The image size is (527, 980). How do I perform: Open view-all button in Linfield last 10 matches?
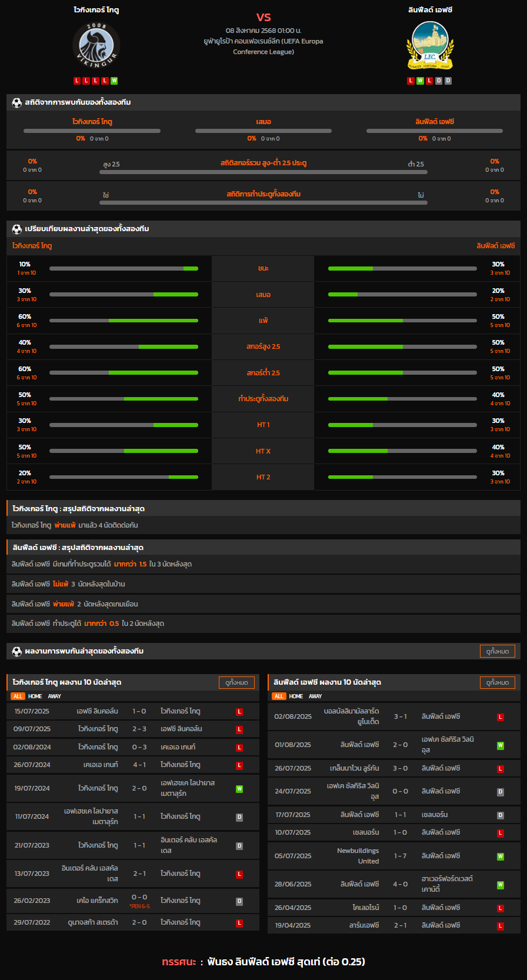pyautogui.click(x=498, y=682)
